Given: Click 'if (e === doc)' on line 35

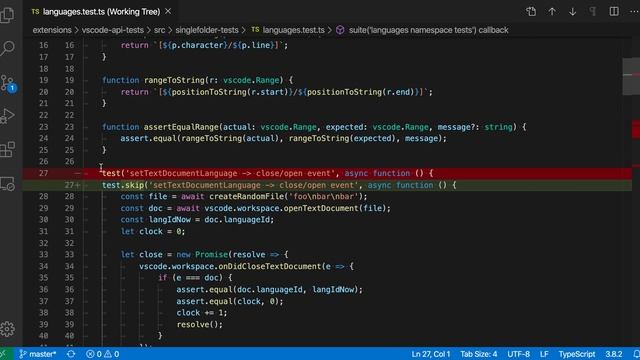Looking at the screenshot, I should coord(195,278).
